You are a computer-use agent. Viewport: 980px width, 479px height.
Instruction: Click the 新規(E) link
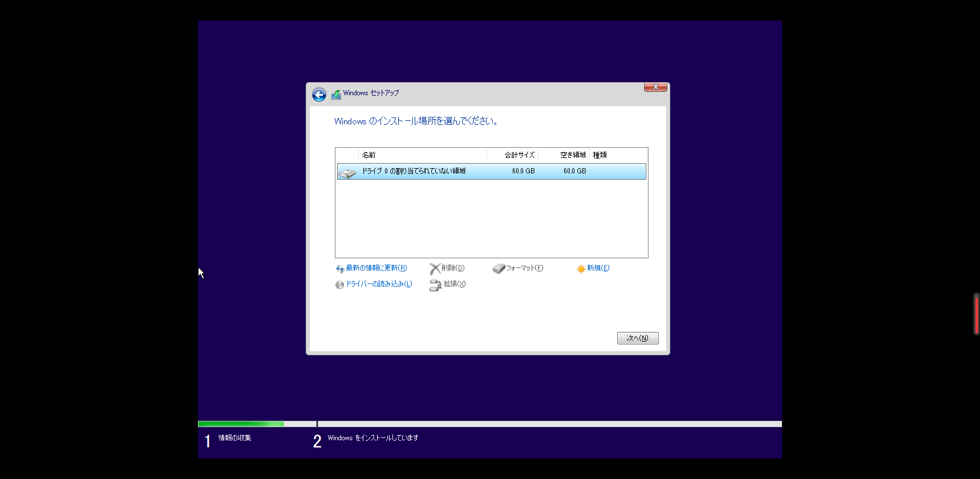click(598, 268)
